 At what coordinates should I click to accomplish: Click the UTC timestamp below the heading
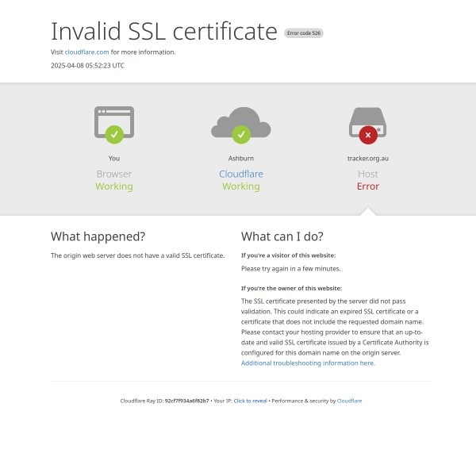point(87,66)
